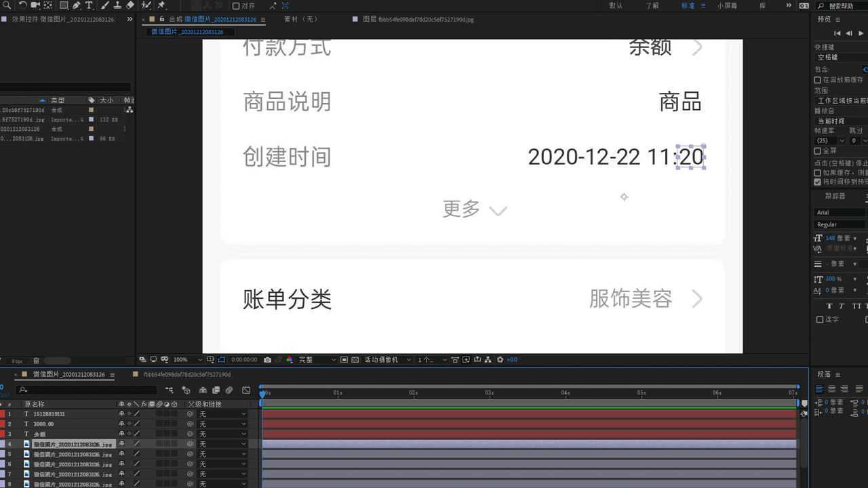The width and height of the screenshot is (868, 488).
Task: Switch to the 默认 workspace
Action: pos(616,5)
